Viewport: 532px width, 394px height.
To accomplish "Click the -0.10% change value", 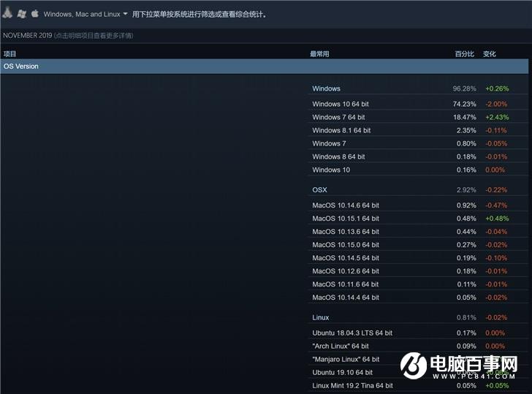I will click(x=496, y=258).
